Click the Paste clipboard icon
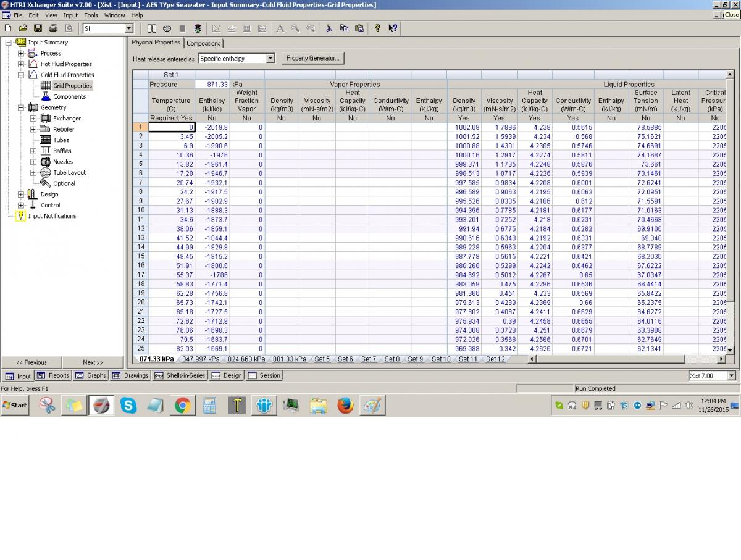741x560 pixels. (x=359, y=28)
